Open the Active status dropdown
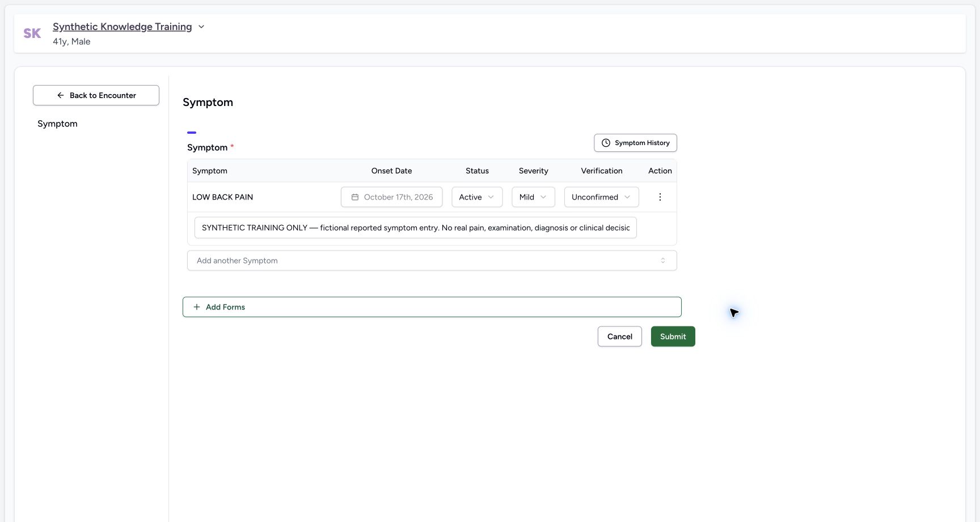This screenshot has height=522, width=980. coord(477,197)
